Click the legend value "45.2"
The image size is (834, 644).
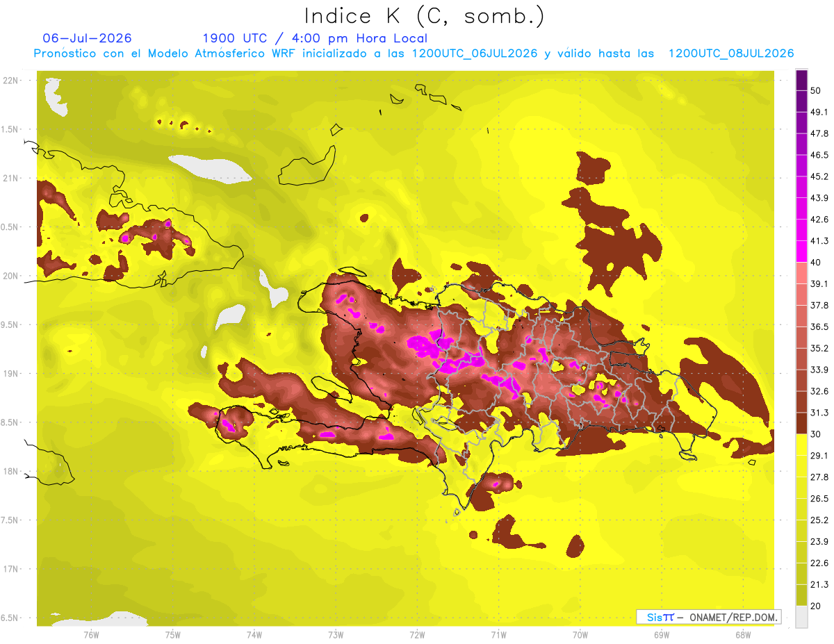point(819,176)
